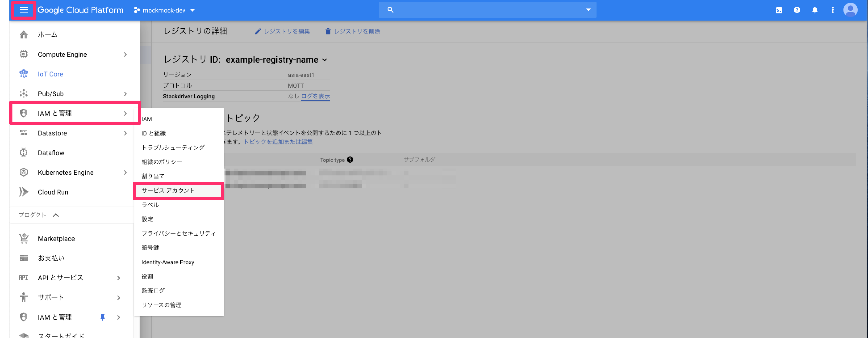
Task: Select Identity-Aware Proxy submenu item
Action: tap(179, 262)
